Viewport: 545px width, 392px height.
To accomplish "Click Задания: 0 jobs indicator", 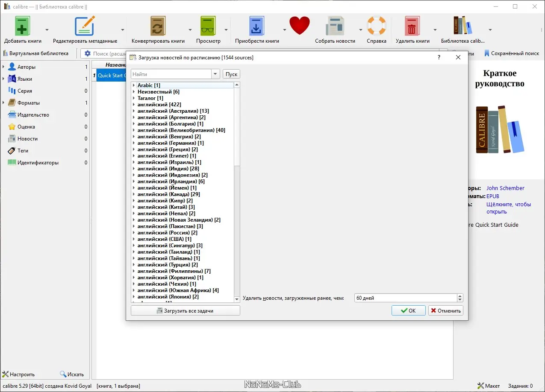I will click(520, 386).
